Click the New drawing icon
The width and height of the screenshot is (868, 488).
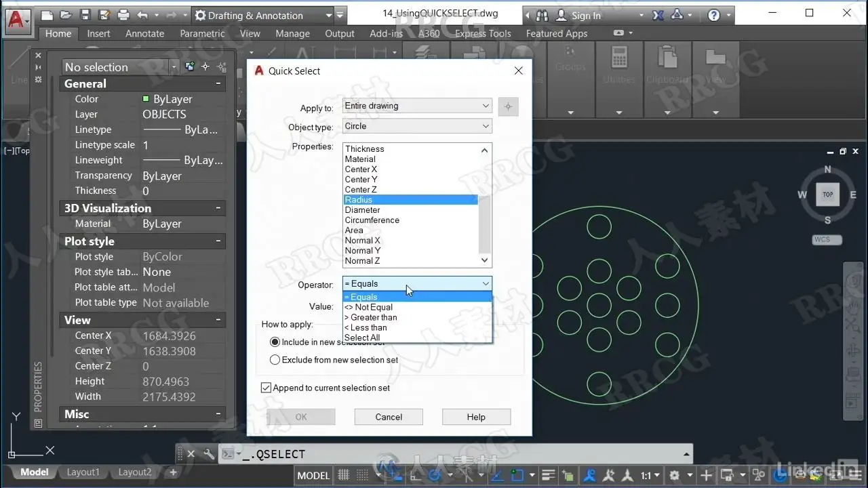pyautogui.click(x=47, y=15)
